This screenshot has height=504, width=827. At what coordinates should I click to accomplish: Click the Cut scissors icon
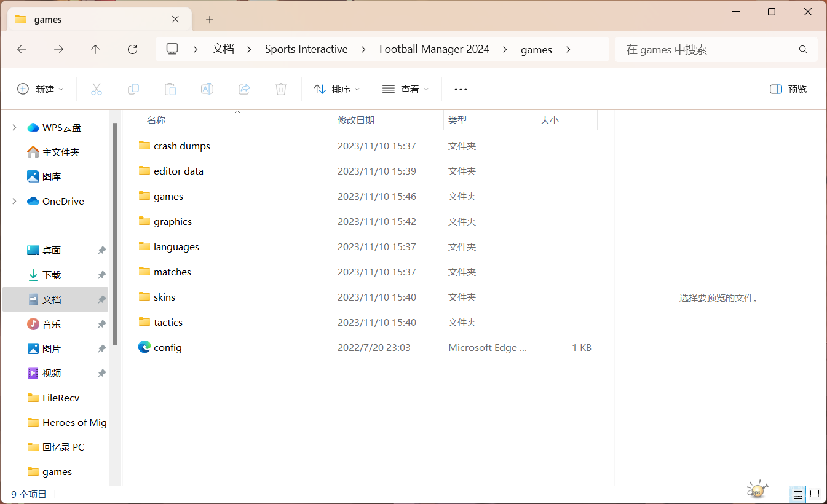coord(97,89)
